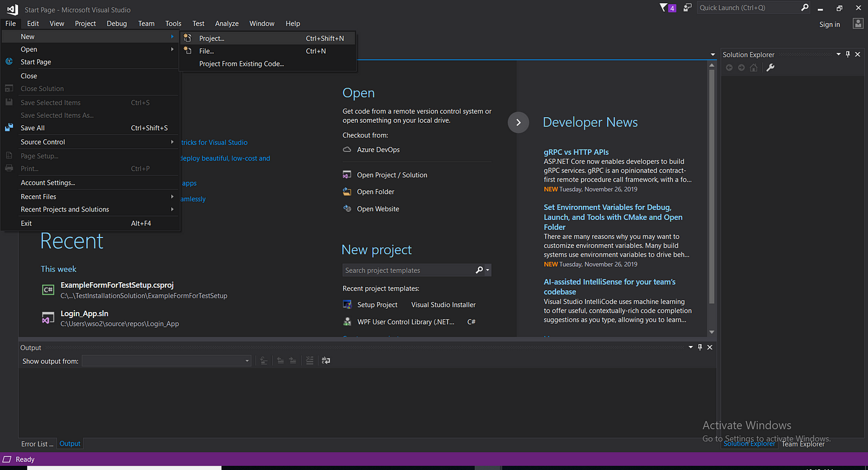Click the Ready status bar text
Viewport: 868px width, 470px height.
pyautogui.click(x=25, y=459)
